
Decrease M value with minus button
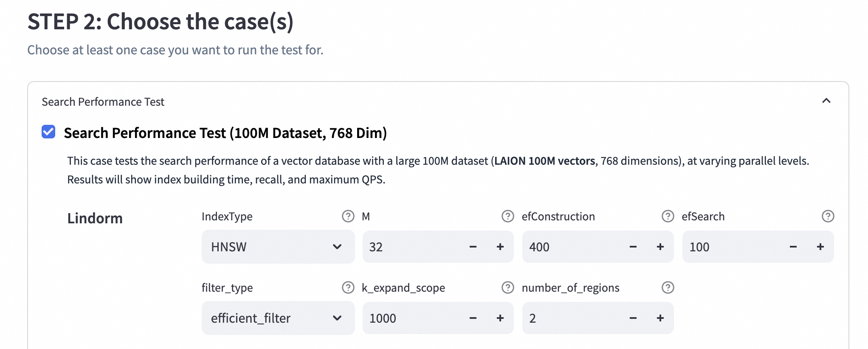(473, 247)
